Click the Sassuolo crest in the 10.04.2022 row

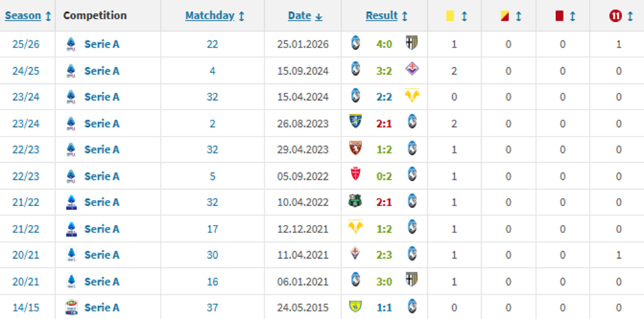355,202
